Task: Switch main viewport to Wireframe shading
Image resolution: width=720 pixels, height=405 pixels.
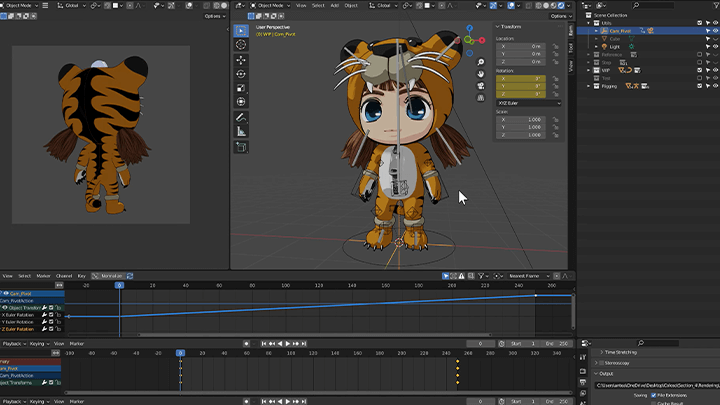Action: pos(539,6)
